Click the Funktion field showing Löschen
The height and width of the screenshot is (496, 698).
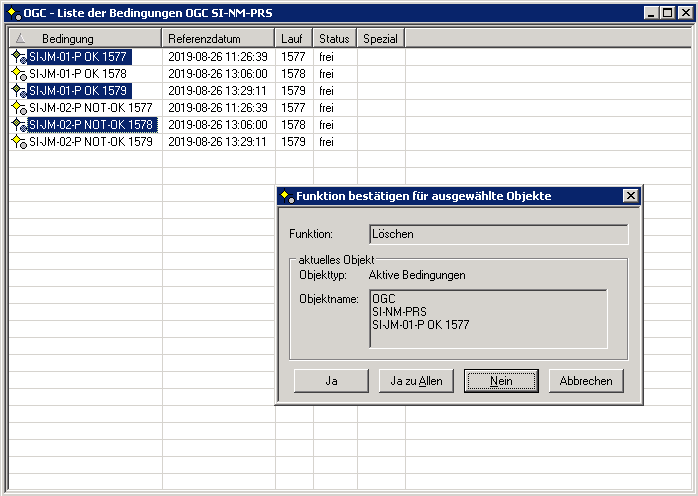[497, 234]
